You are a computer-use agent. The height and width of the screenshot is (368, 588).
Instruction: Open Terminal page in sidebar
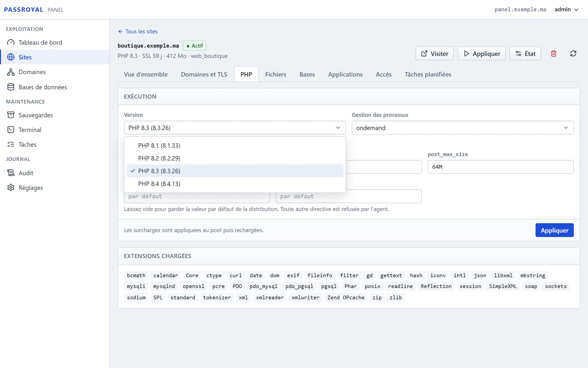(55, 130)
